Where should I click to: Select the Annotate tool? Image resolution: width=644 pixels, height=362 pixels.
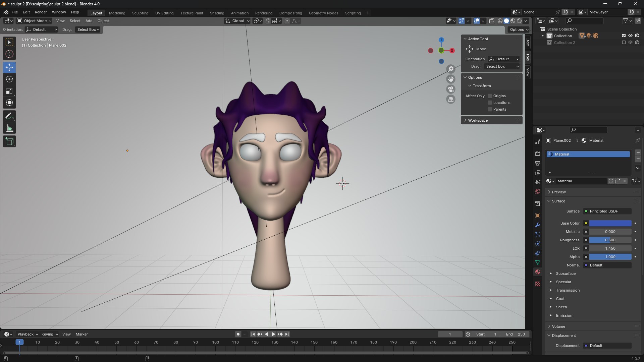click(x=9, y=116)
